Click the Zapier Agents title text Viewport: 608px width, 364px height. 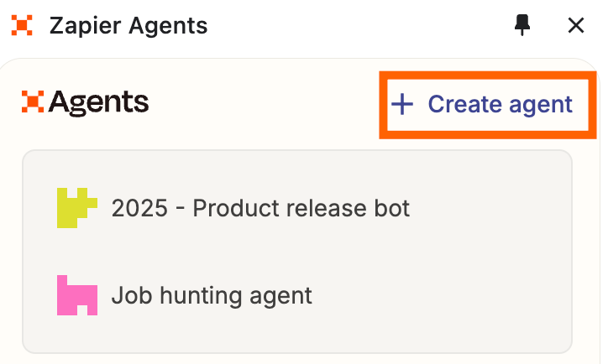[x=128, y=26]
